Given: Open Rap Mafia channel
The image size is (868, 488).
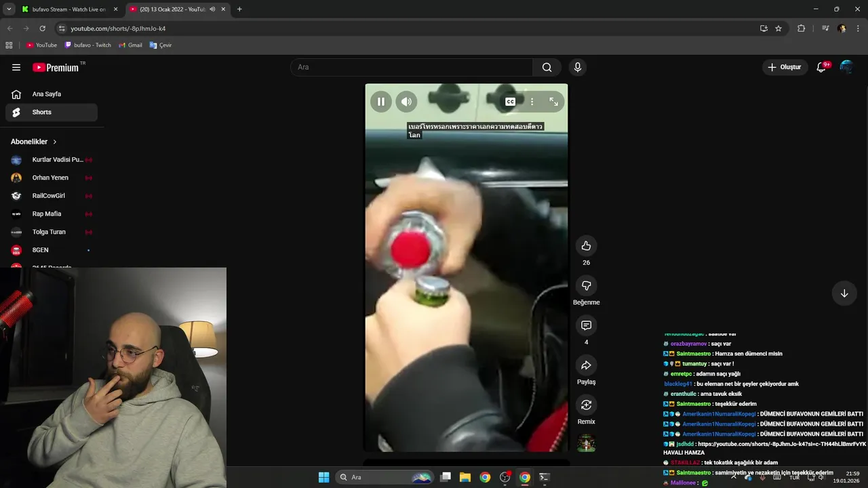Looking at the screenshot, I should coord(52,214).
